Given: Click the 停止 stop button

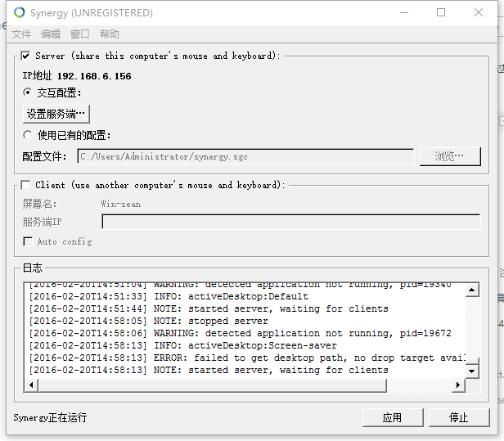Looking at the screenshot, I should click(459, 417).
